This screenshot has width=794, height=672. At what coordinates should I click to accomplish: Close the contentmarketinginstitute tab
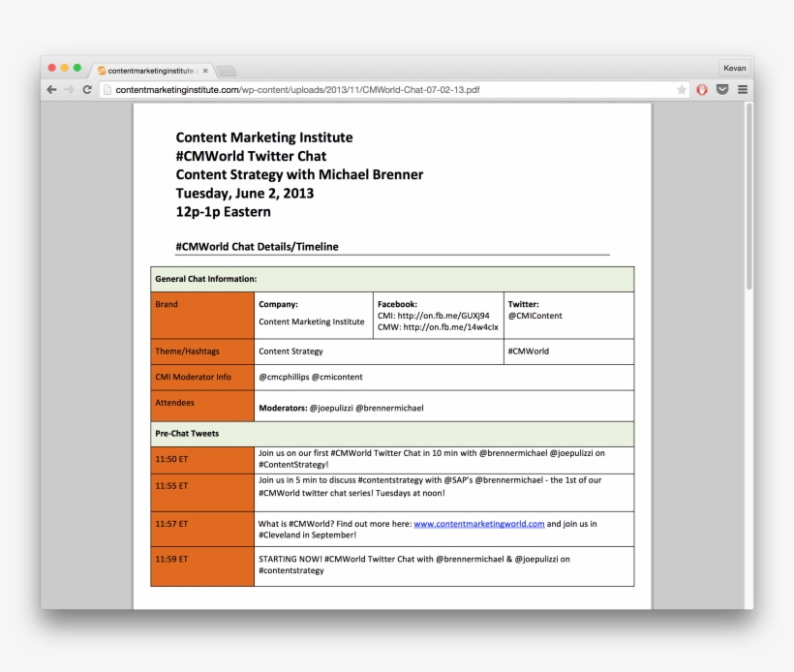tap(205, 71)
